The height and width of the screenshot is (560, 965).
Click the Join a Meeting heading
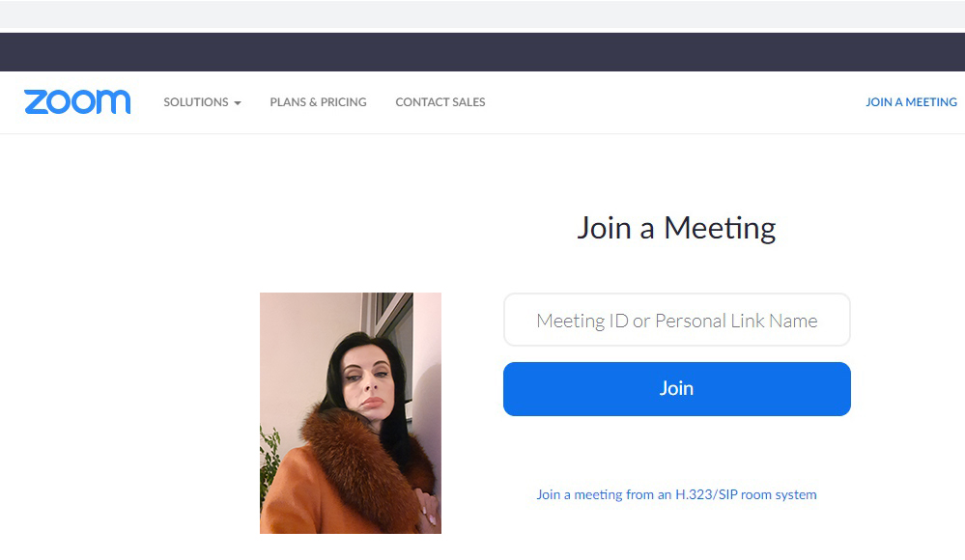click(x=676, y=228)
